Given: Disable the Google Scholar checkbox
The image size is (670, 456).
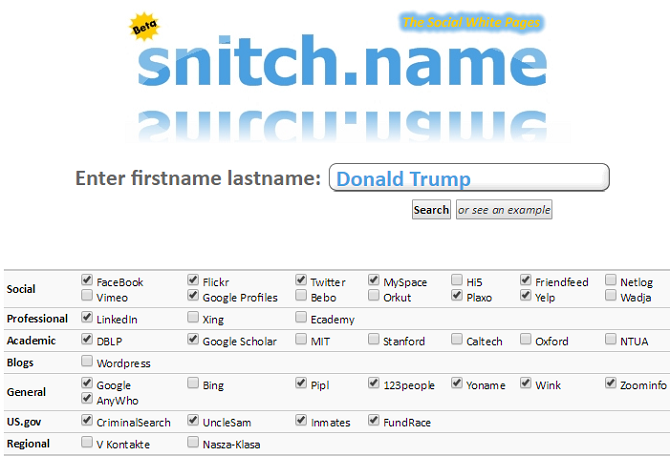Looking at the screenshot, I should (x=193, y=339).
